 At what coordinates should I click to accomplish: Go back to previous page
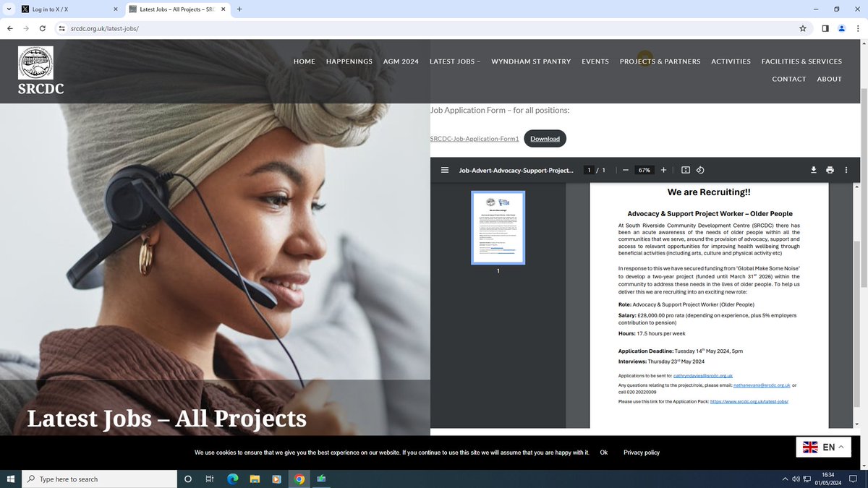[x=9, y=28]
